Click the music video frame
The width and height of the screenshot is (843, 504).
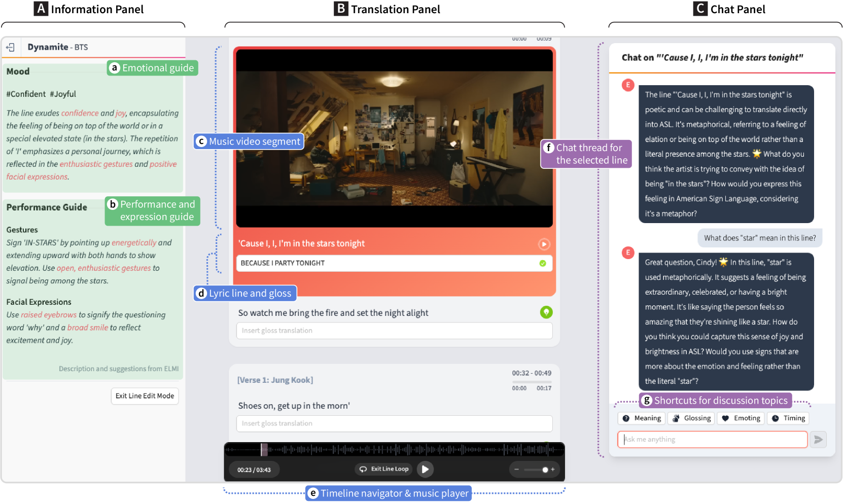(394, 138)
